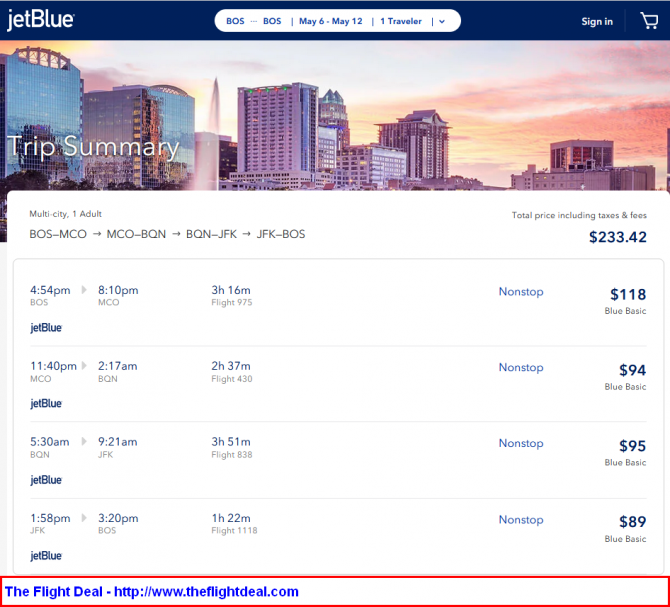The height and width of the screenshot is (607, 670).
Task: Change the May 6 - May 12 dates
Action: coord(330,21)
